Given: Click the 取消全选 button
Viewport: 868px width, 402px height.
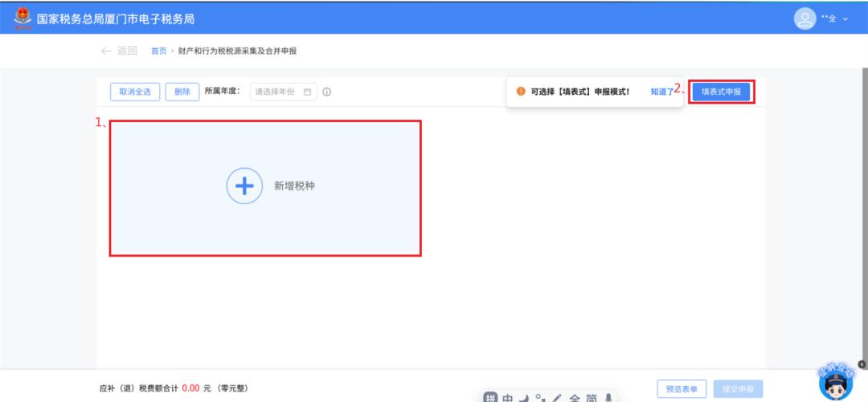Looking at the screenshot, I should pos(135,92).
